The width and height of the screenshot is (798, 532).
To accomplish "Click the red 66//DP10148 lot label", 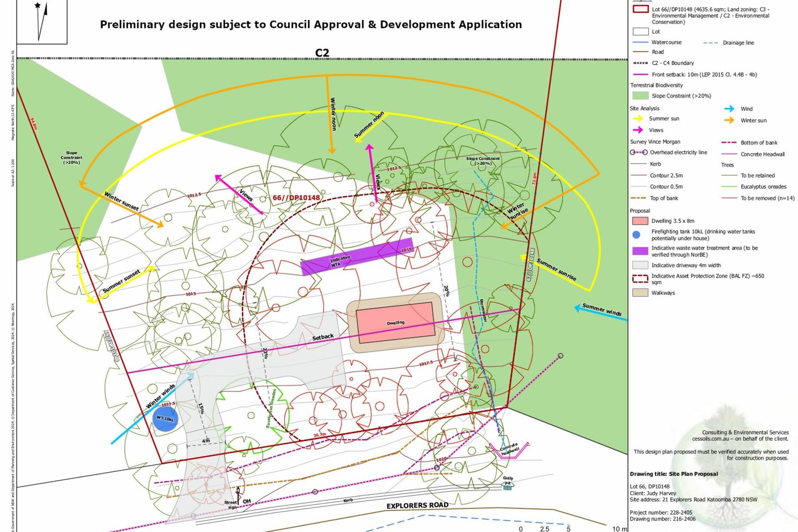I will click(x=296, y=198).
